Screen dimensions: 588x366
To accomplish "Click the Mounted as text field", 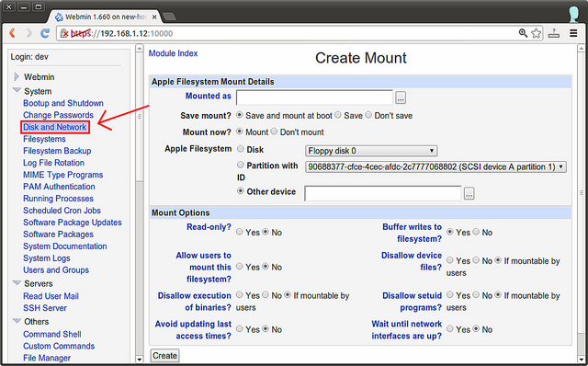I will click(x=314, y=97).
